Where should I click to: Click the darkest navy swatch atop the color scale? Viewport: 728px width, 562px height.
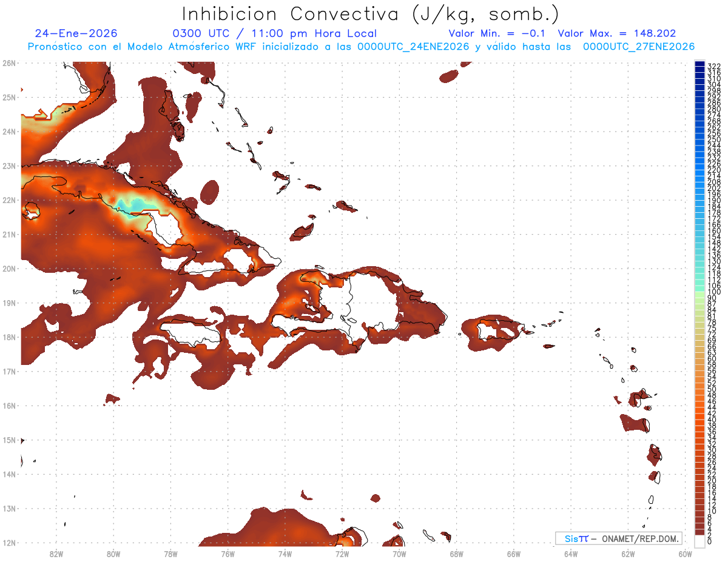point(699,63)
